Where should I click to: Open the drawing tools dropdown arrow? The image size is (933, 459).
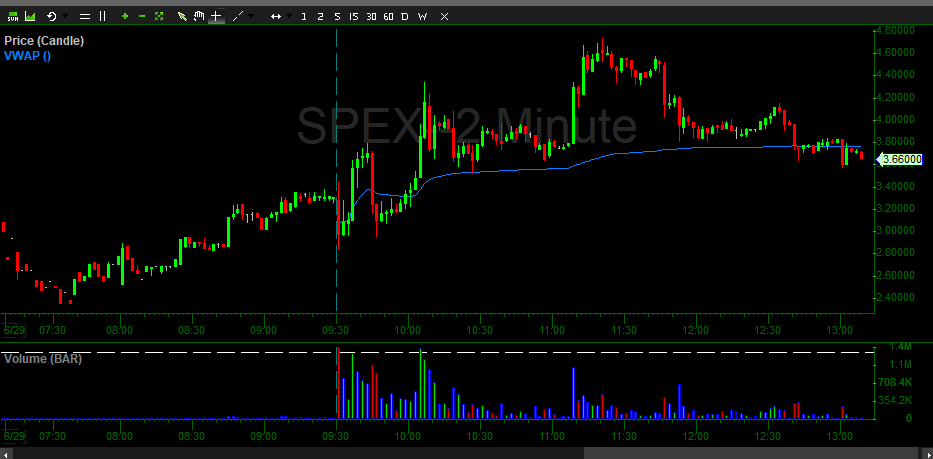pyautogui.click(x=252, y=17)
